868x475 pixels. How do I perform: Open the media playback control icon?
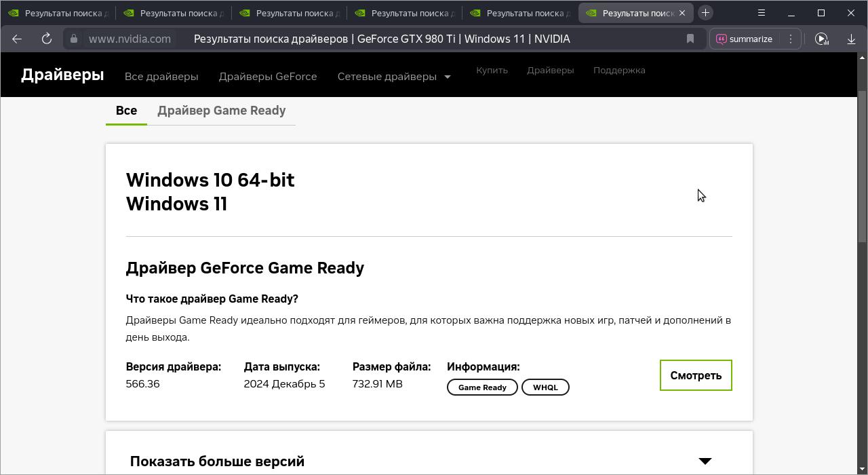click(x=821, y=39)
